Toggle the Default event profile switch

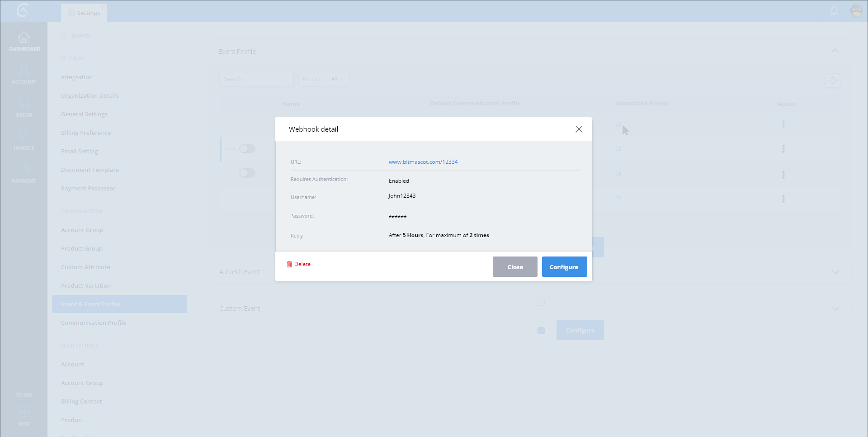tap(247, 149)
